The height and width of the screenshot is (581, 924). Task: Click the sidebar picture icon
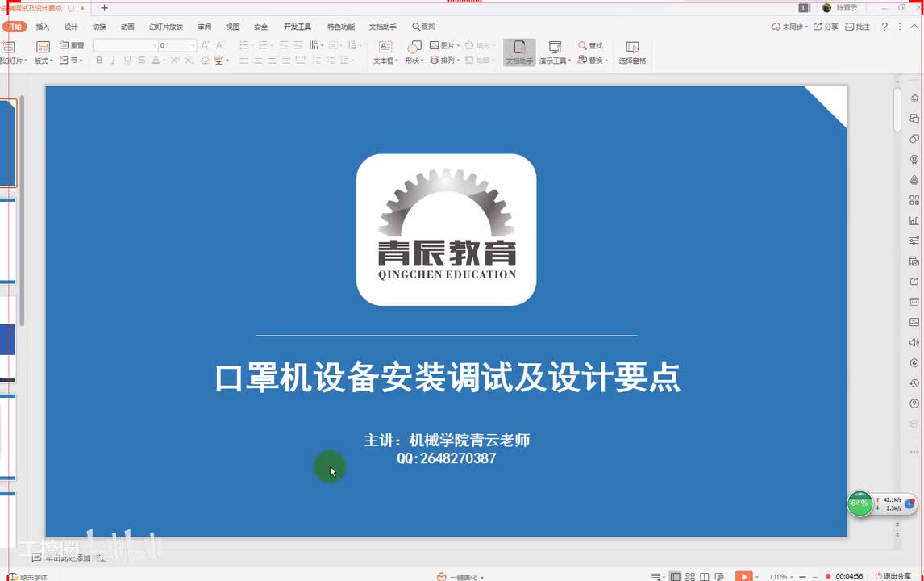point(914,322)
